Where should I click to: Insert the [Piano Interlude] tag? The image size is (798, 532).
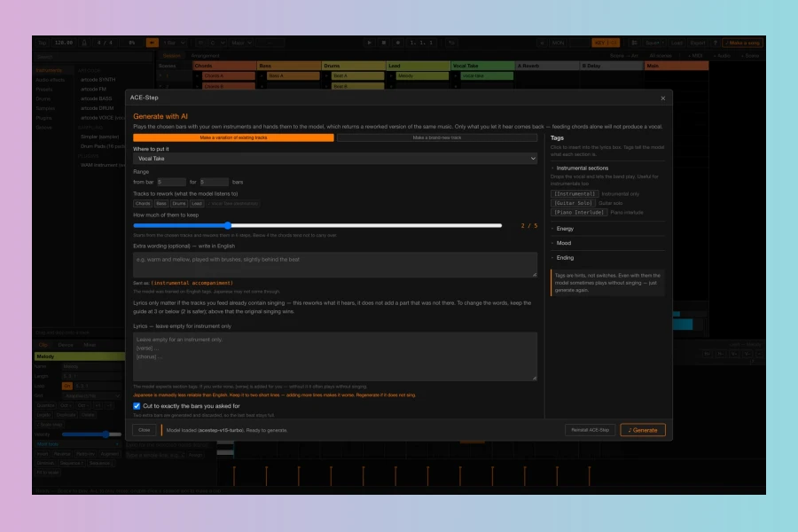click(579, 212)
